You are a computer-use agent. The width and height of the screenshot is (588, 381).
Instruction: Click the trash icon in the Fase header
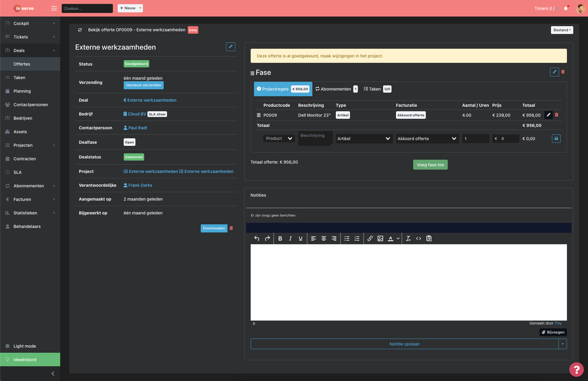click(x=563, y=72)
